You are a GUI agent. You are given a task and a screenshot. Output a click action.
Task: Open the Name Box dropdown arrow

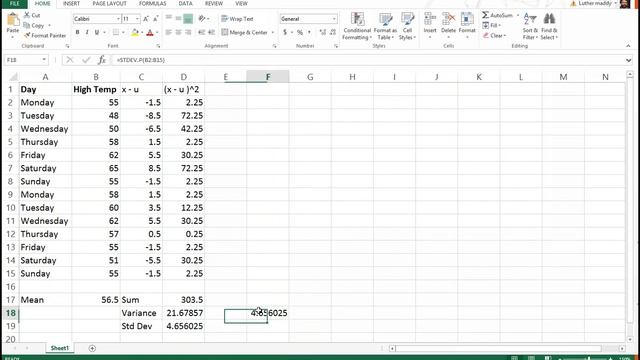pyautogui.click(x=44, y=60)
